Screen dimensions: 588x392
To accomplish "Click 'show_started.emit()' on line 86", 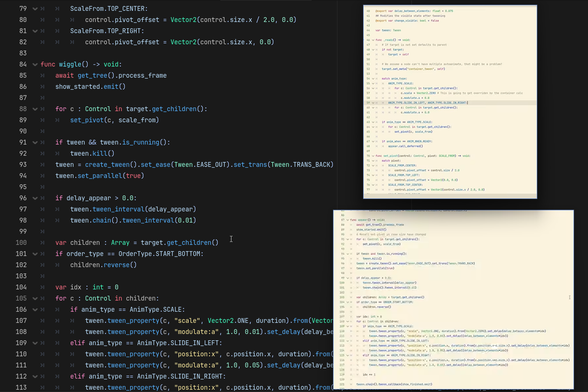I will 90,87.
